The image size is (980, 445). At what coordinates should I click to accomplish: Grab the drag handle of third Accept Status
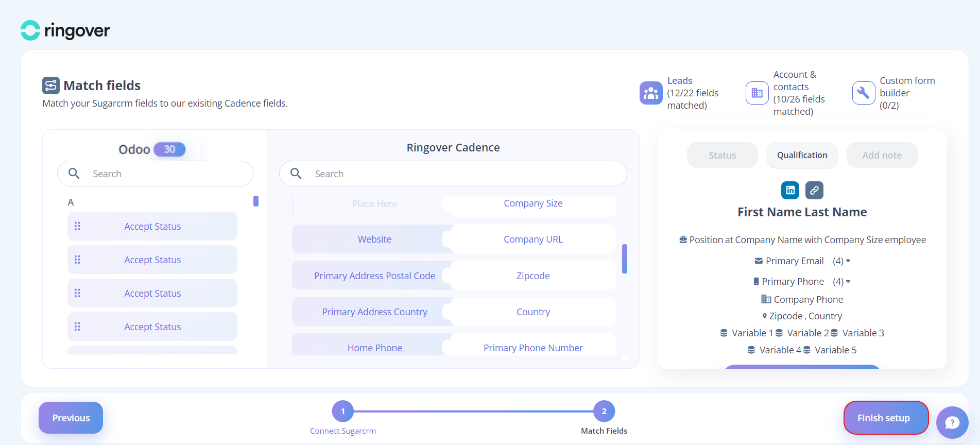point(77,293)
